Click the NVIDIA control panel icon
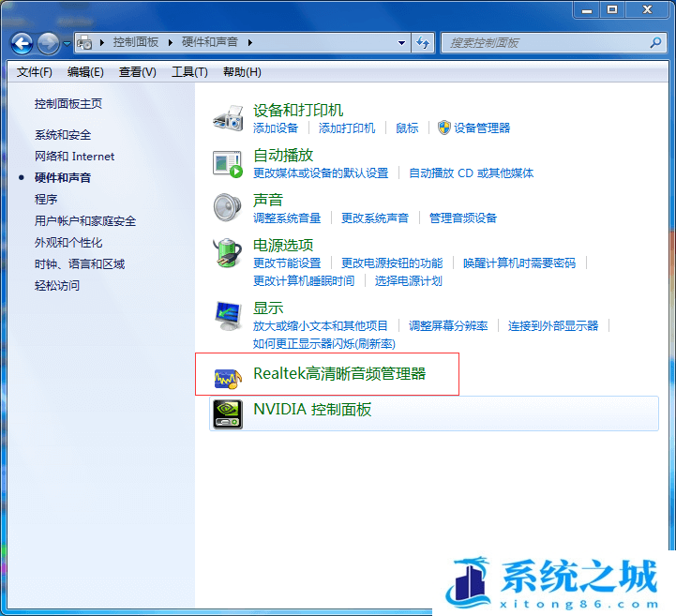This screenshot has width=676, height=616. click(228, 414)
